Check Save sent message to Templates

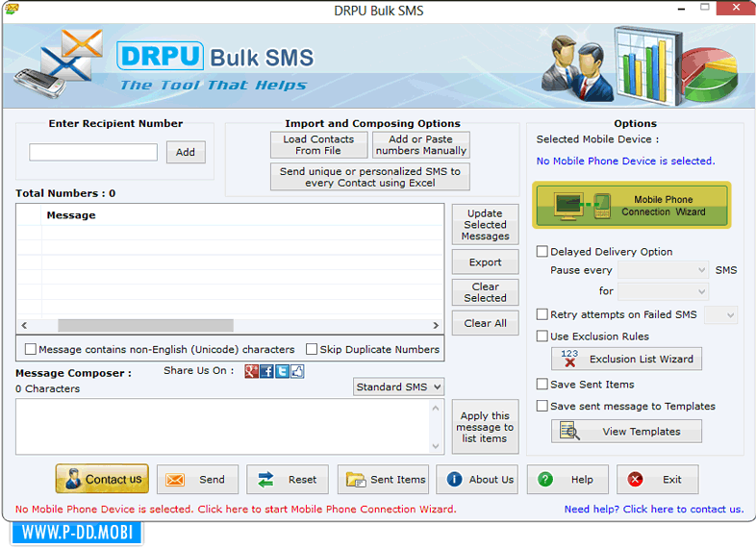point(542,406)
